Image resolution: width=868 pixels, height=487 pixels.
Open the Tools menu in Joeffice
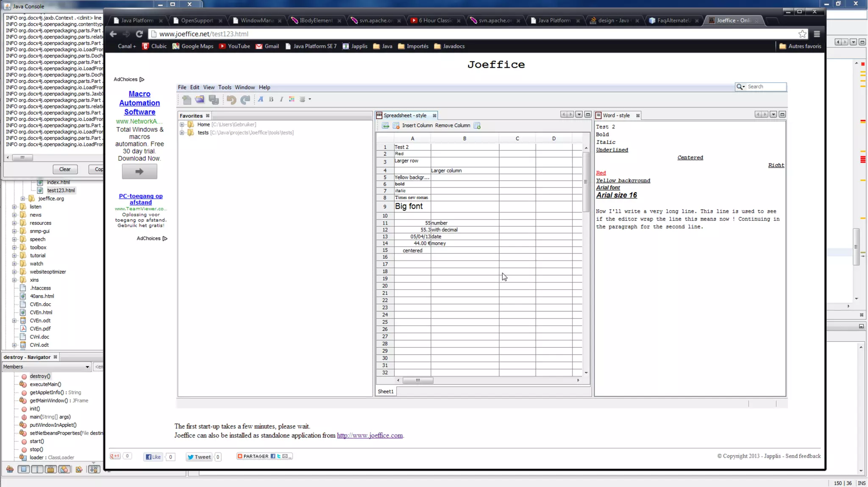[225, 87]
